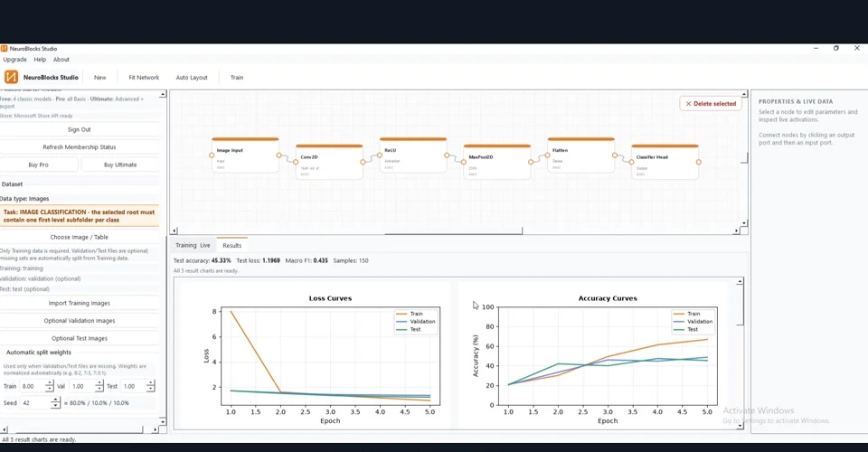
Task: Click the Flatten node's output port
Action: pos(615,155)
